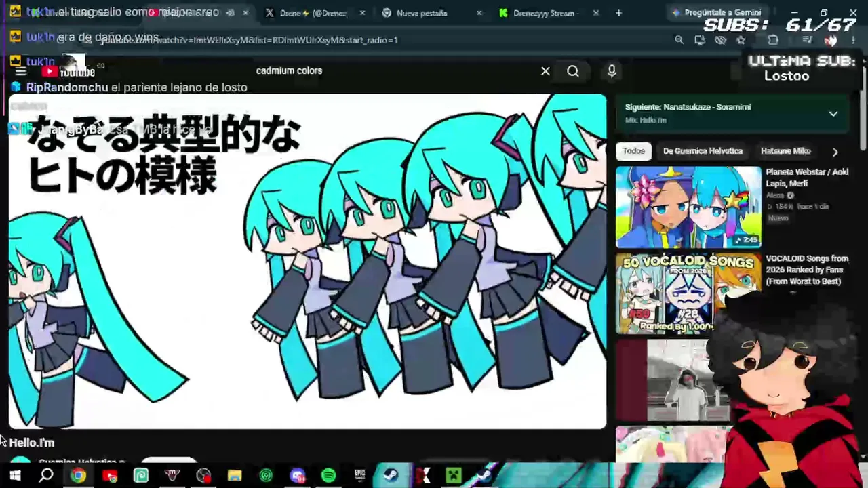Screen dimensions: 868x488
Task: Start voice search with the microphone icon
Action: click(612, 70)
